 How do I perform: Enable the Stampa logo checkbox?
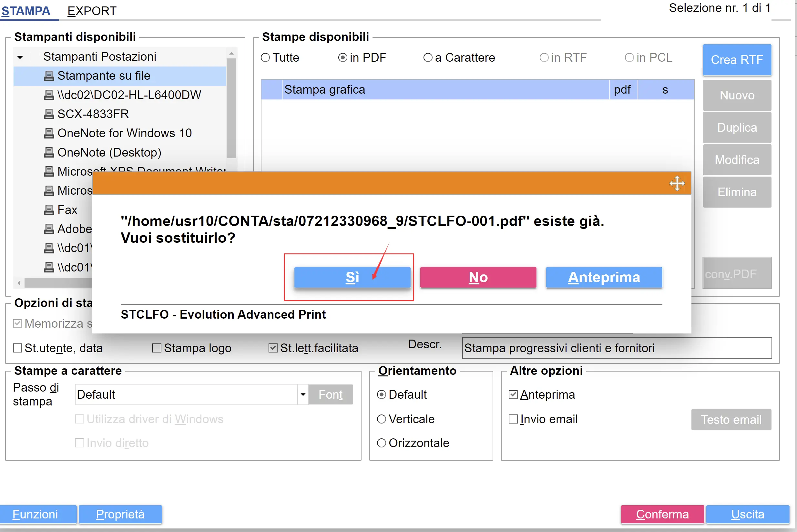coord(157,348)
